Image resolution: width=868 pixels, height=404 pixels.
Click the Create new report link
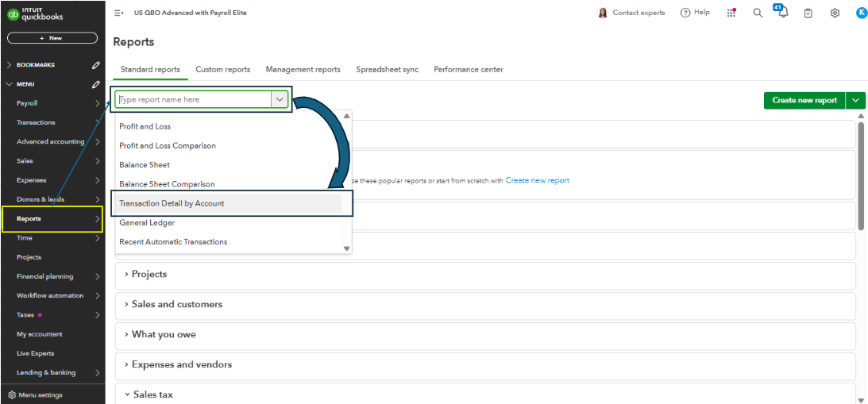click(x=537, y=180)
